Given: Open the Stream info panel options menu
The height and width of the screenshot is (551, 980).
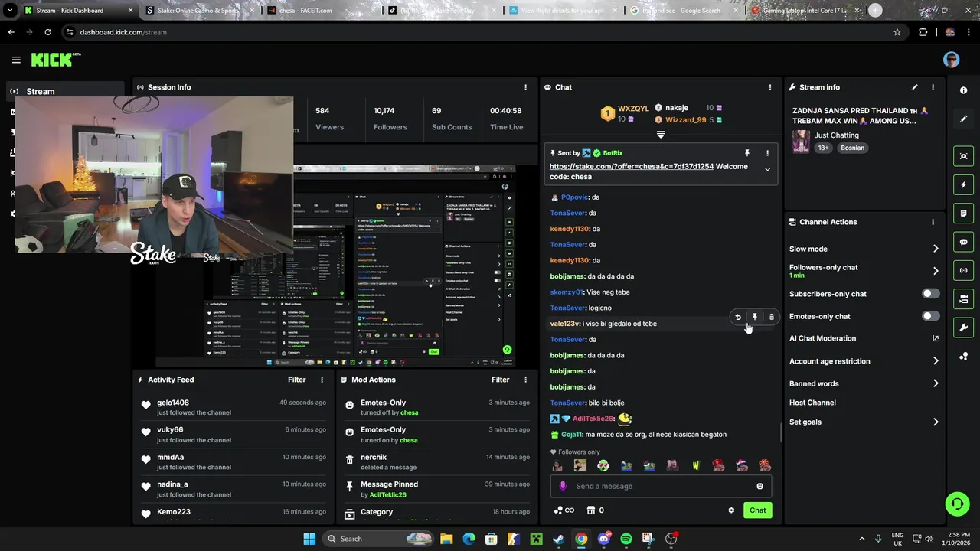Looking at the screenshot, I should (933, 87).
